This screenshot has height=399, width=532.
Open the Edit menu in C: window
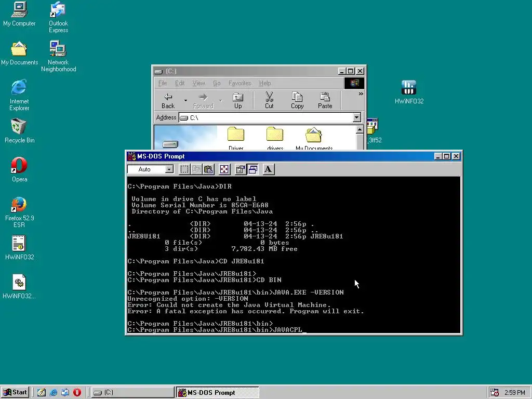click(179, 83)
